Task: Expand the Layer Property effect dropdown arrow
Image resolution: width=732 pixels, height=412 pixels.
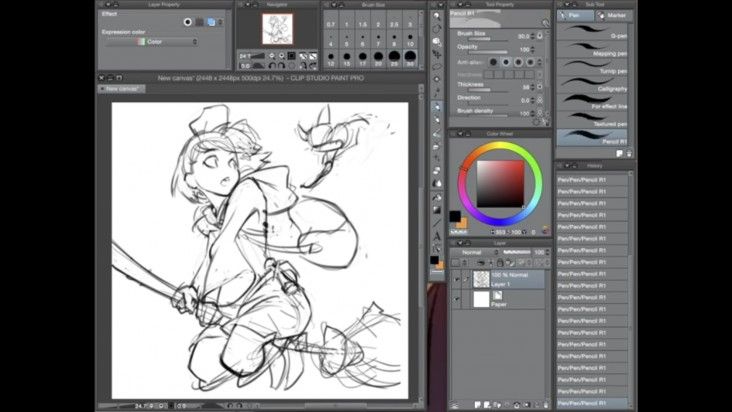Action: coord(220,22)
